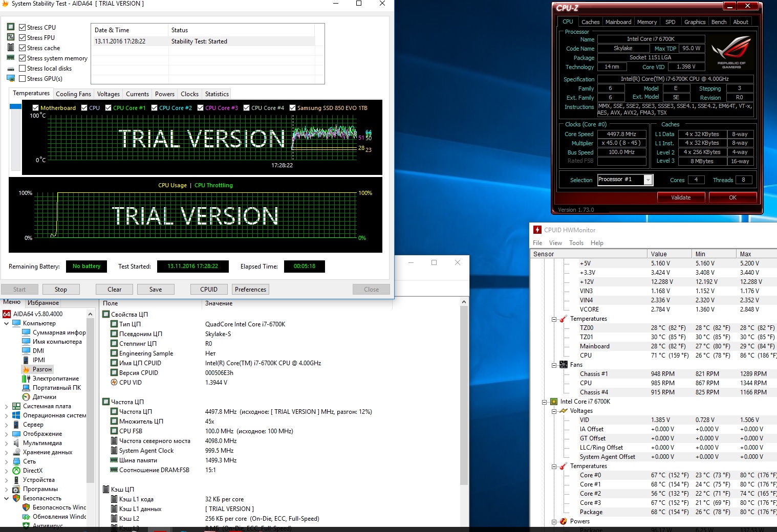The height and width of the screenshot is (532, 777).
Task: Click the Fans icon in HWMonitor
Action: tap(564, 365)
